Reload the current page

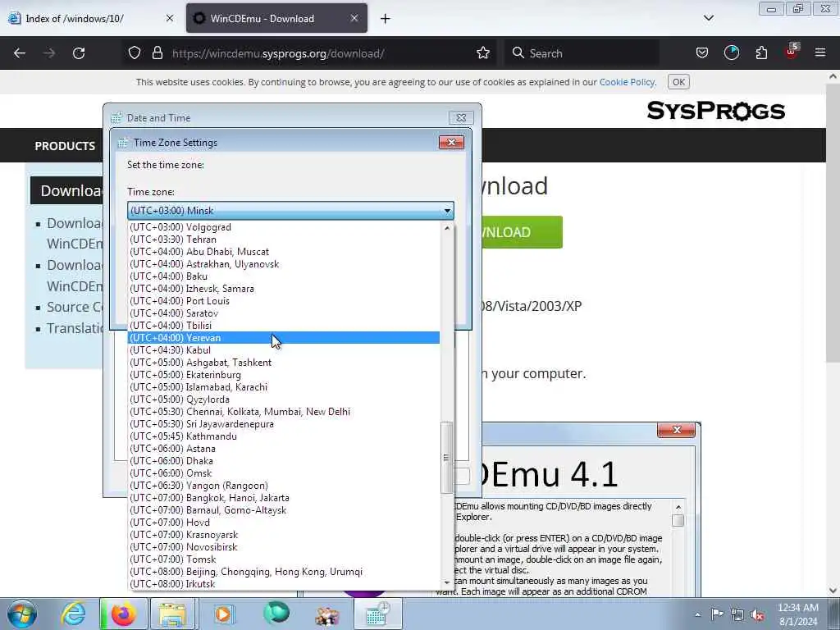coord(79,53)
